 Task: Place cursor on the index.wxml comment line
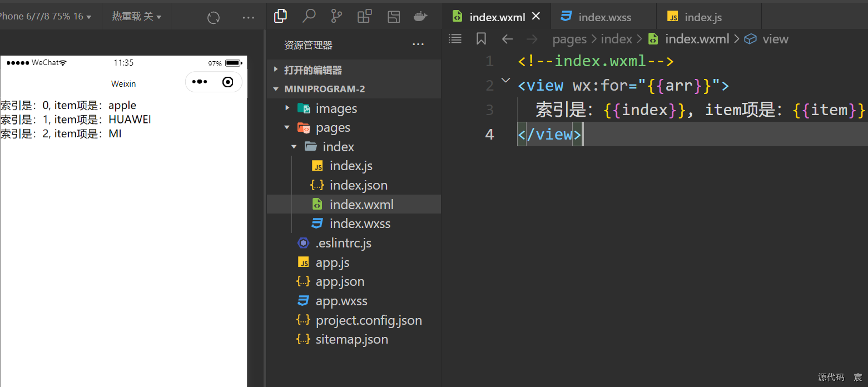tap(596, 61)
